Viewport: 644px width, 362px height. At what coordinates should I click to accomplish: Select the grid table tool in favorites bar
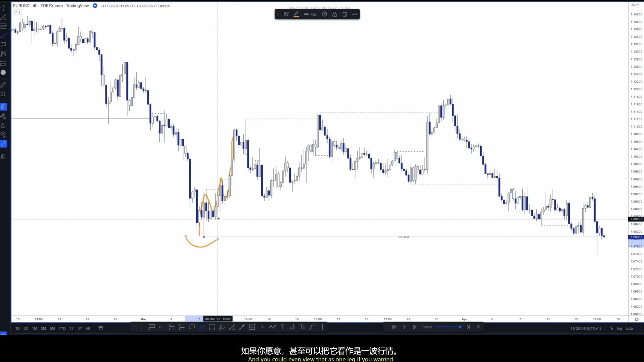(252, 327)
